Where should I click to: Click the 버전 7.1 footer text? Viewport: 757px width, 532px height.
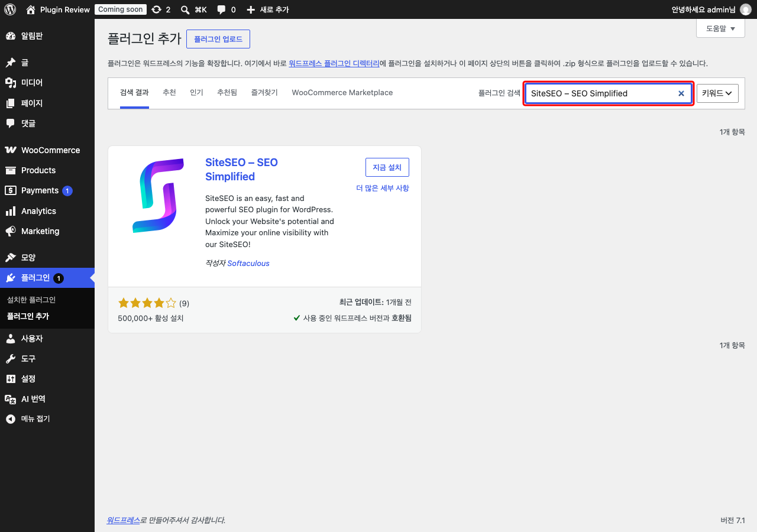tap(733, 520)
